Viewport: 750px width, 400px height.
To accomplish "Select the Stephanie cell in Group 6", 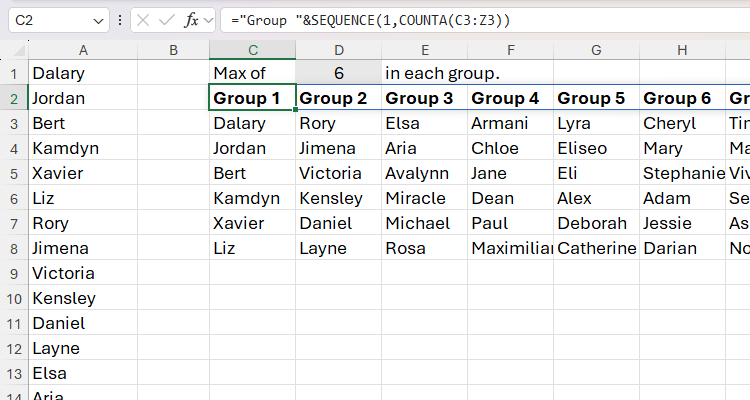I will click(682, 173).
